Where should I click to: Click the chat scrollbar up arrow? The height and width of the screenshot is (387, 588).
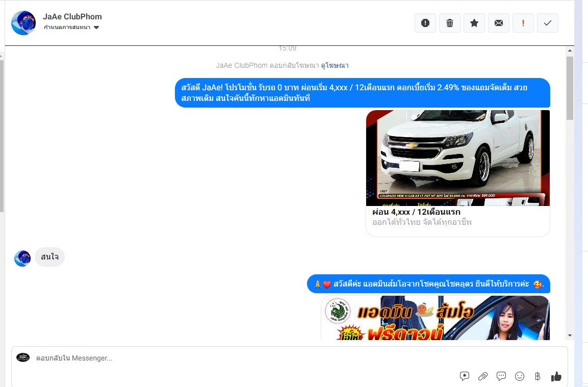570,50
